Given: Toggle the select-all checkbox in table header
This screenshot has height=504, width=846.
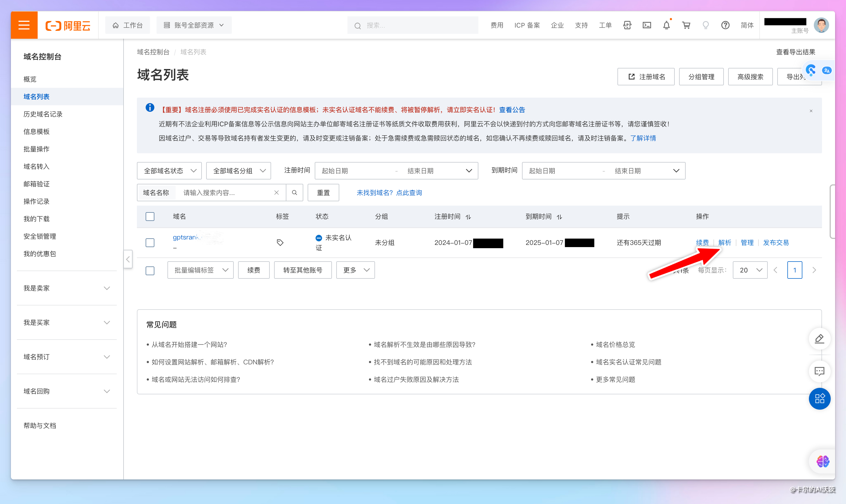Looking at the screenshot, I should [x=150, y=216].
